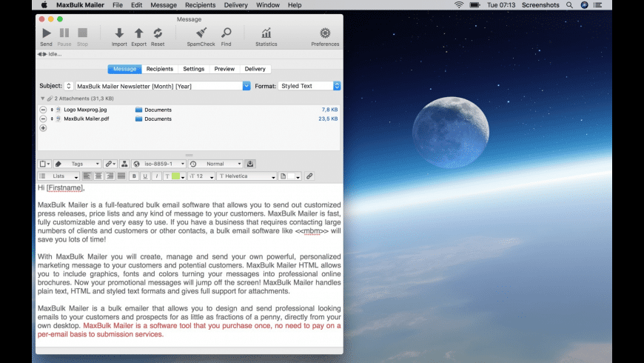Click the Reset toolbar icon

[158, 33]
